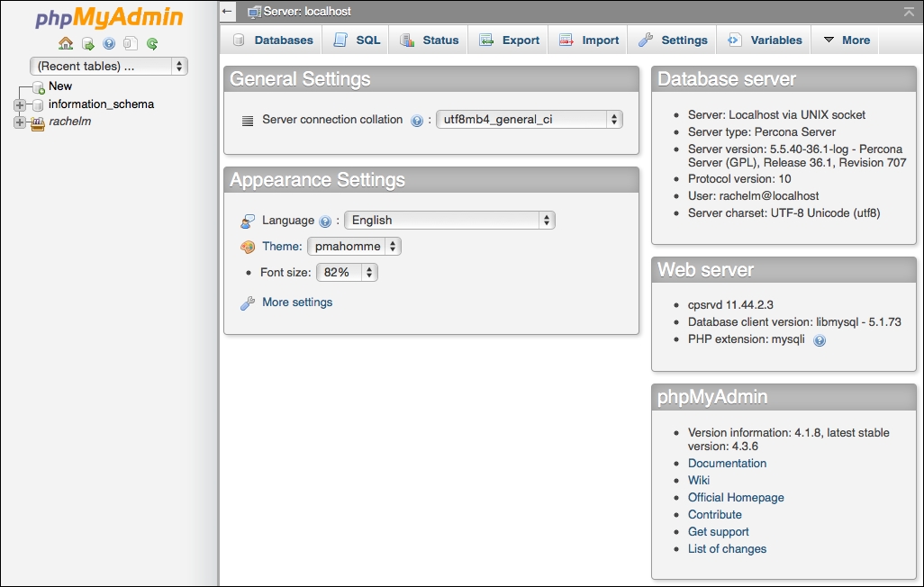Open the Theme dropdown showing pmahomme

(354, 247)
